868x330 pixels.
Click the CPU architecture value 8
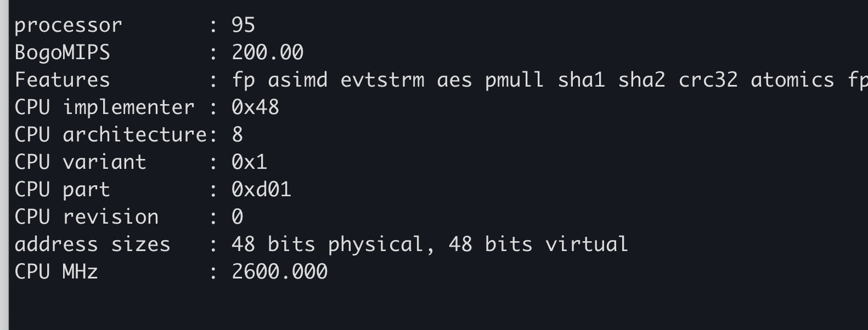(x=237, y=135)
